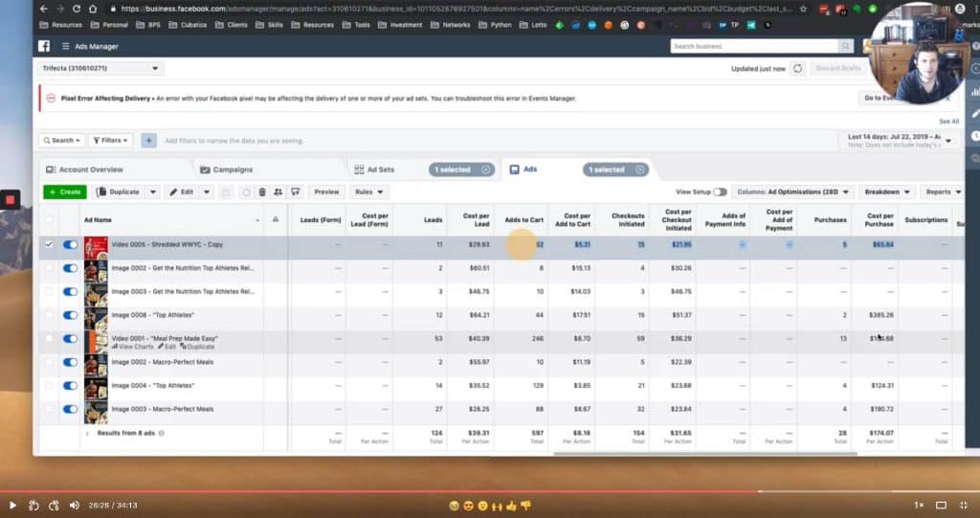Click the blue plus add-filter icon
This screenshot has width=980, height=518.
click(148, 141)
